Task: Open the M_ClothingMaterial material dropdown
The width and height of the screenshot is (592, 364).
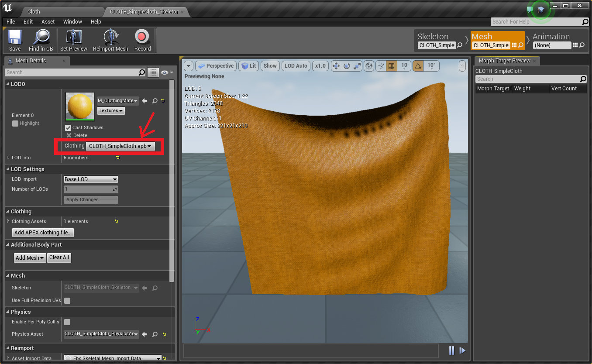Action: 118,101
